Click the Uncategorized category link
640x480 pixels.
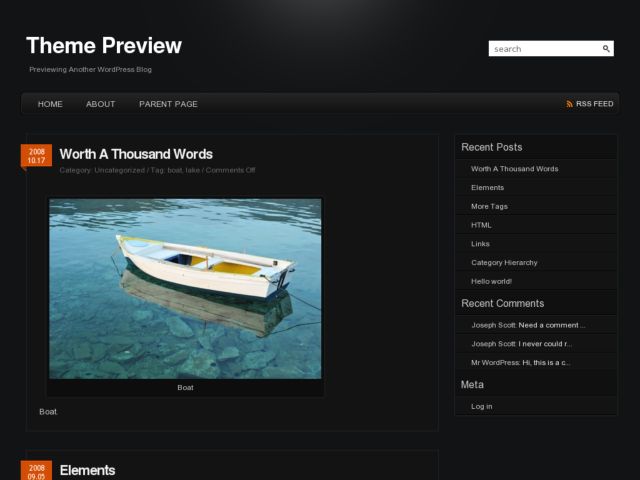click(x=119, y=170)
